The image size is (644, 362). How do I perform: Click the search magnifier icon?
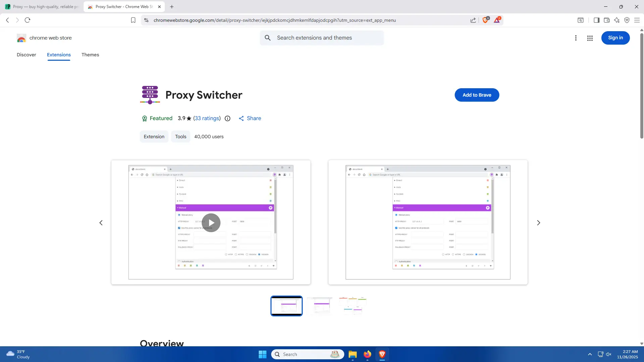(x=267, y=38)
